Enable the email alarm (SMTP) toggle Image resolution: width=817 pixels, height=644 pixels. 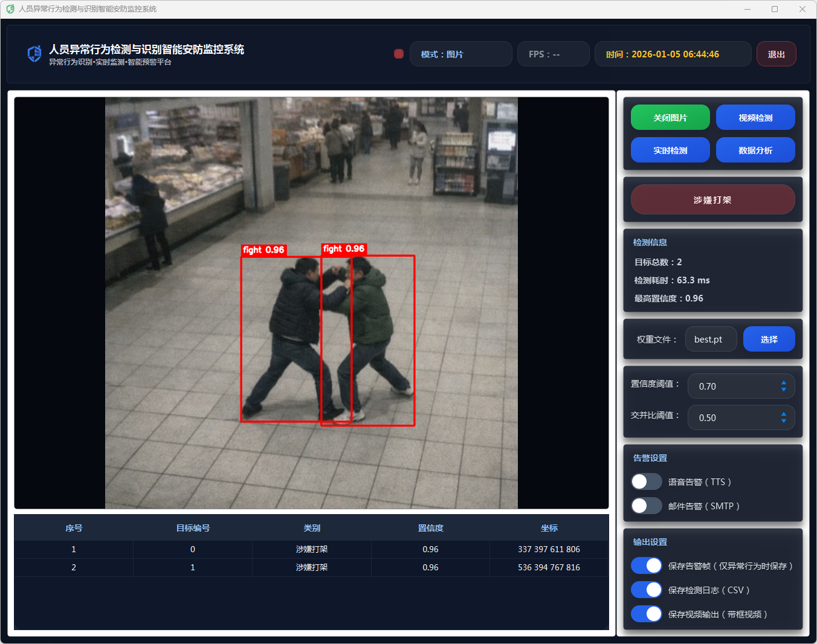point(646,506)
